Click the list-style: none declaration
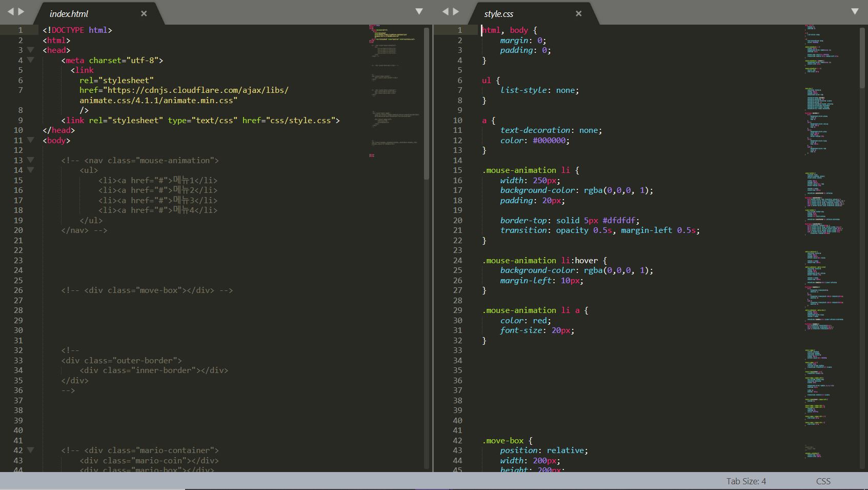 coord(540,90)
